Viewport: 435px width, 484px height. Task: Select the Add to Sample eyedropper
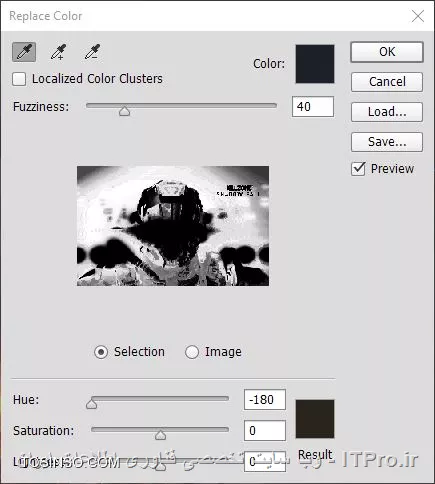click(58, 52)
